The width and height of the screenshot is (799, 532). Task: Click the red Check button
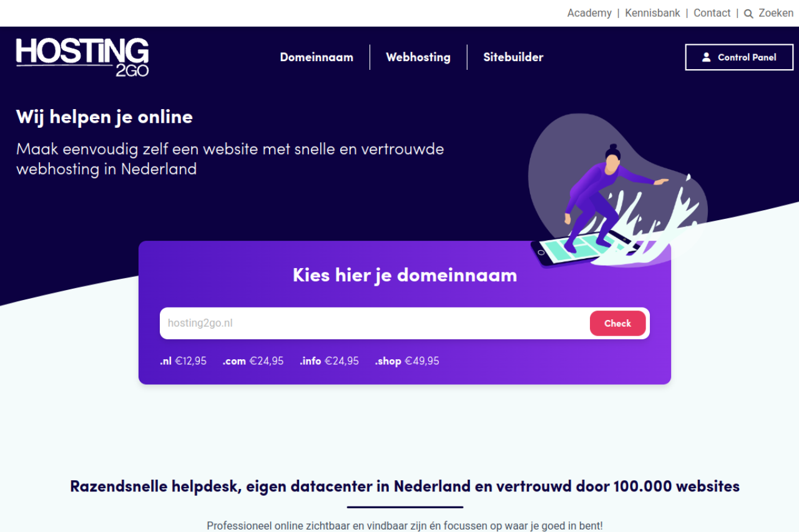click(617, 323)
